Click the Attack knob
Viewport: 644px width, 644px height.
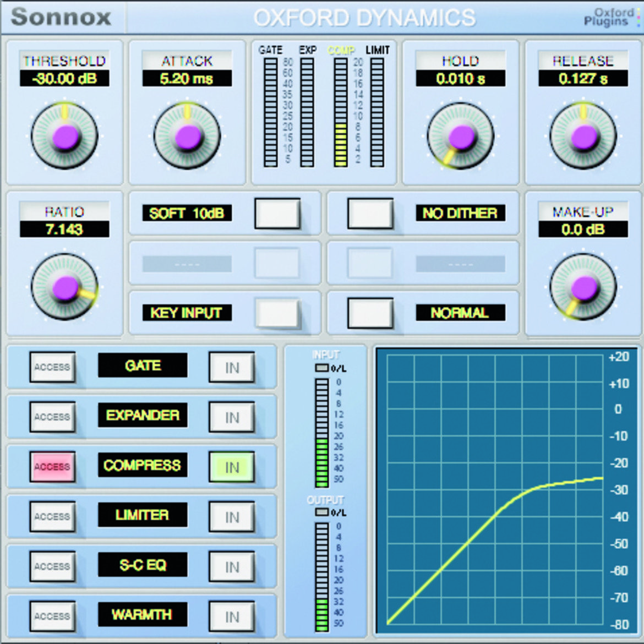click(x=187, y=136)
